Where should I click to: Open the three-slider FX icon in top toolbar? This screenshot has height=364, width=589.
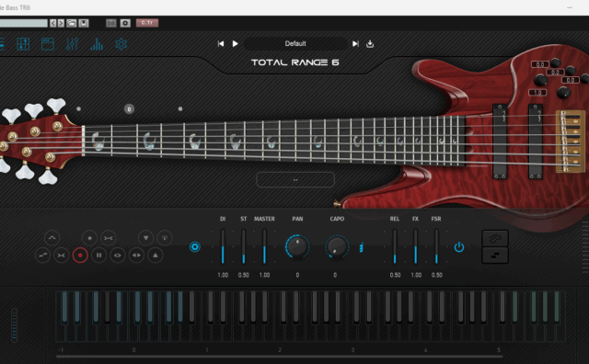pos(72,44)
